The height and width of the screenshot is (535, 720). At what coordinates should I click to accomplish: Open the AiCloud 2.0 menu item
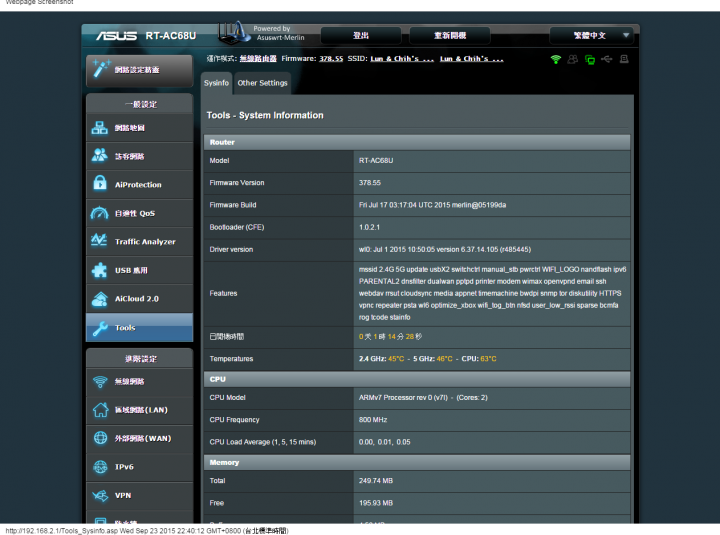(x=140, y=298)
